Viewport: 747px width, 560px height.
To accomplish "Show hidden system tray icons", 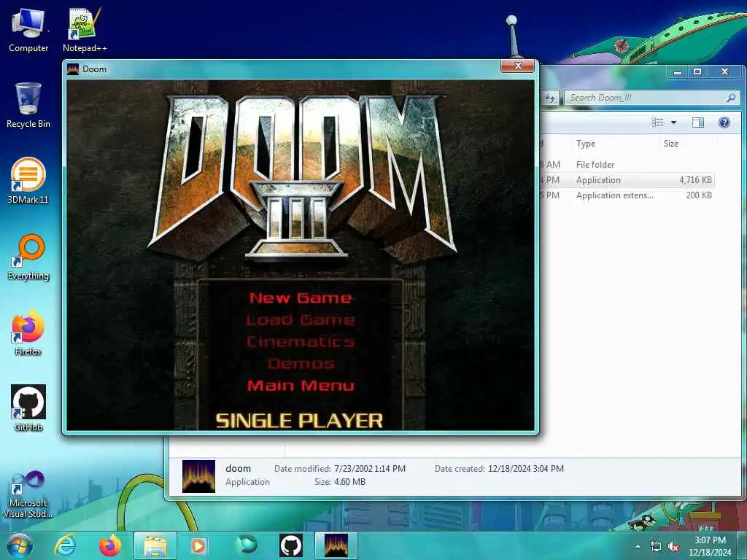I will [x=638, y=547].
